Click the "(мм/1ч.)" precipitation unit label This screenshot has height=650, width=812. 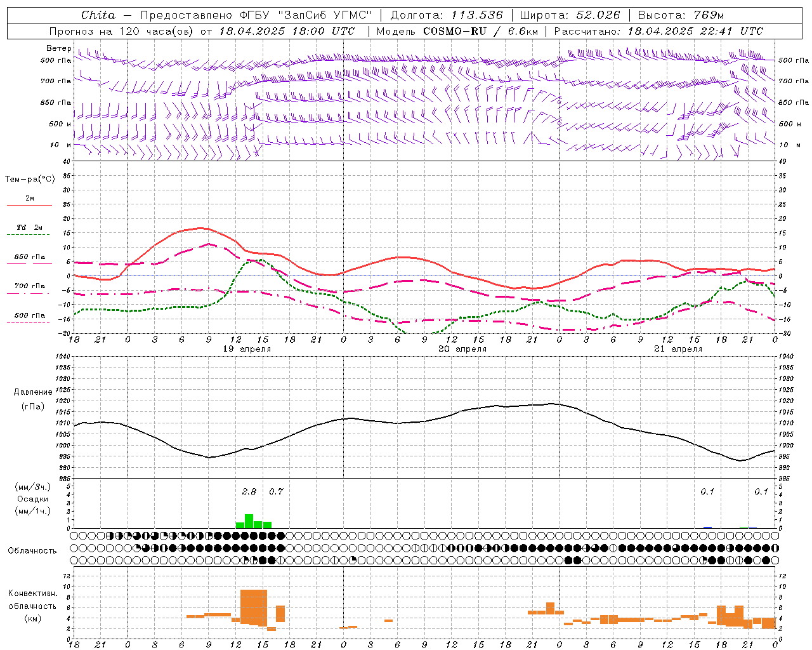click(32, 511)
